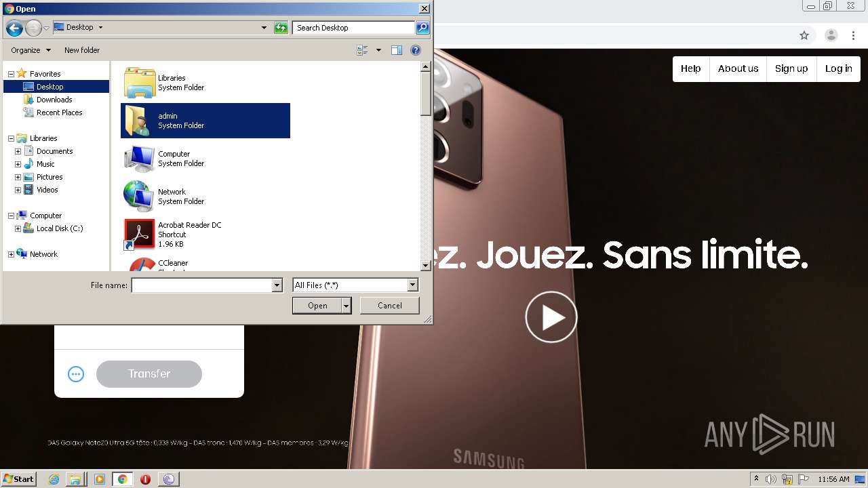This screenshot has height=488, width=868.
Task: Toggle the preview pane icon
Action: 397,50
